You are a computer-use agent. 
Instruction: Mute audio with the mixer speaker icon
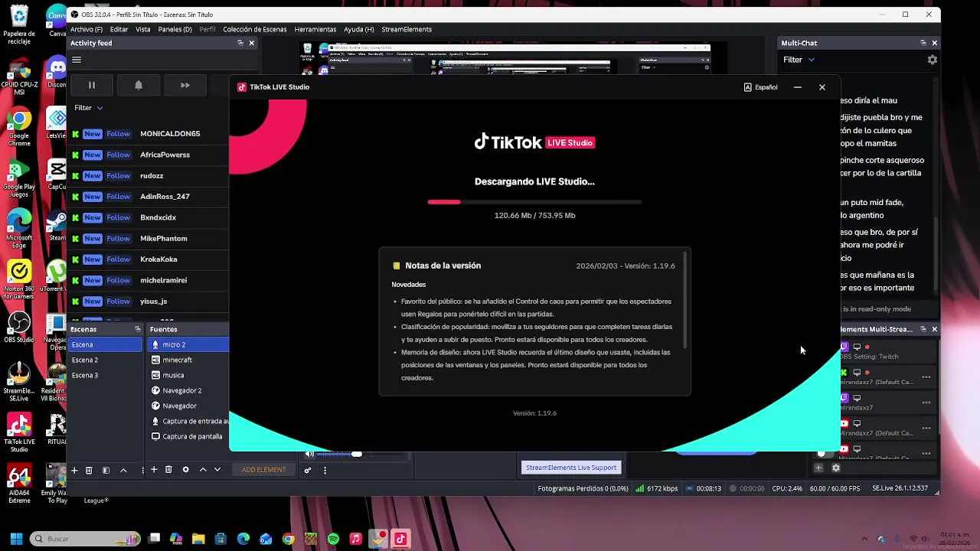[309, 454]
